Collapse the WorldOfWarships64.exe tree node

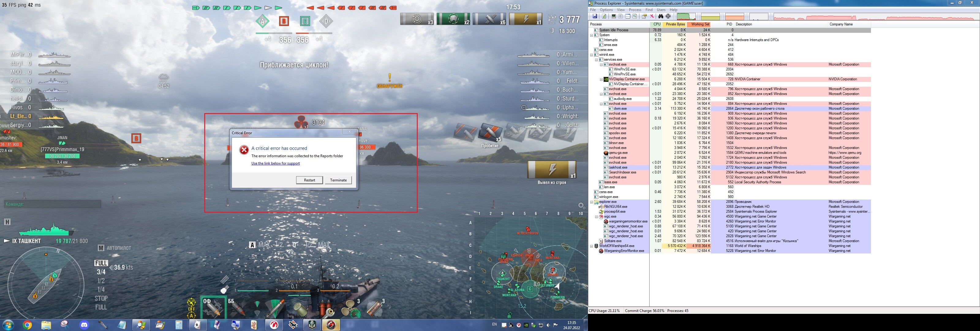click(592, 246)
